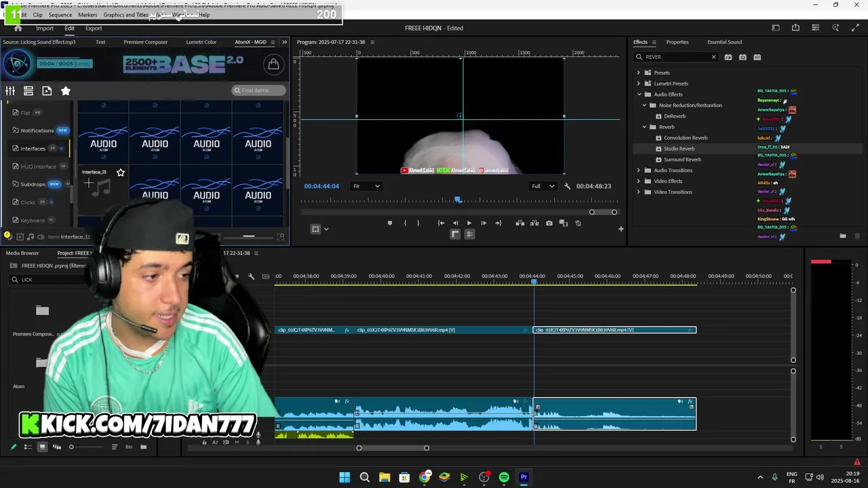The height and width of the screenshot is (488, 868).
Task: Export frame with the camera icon
Action: 549,223
